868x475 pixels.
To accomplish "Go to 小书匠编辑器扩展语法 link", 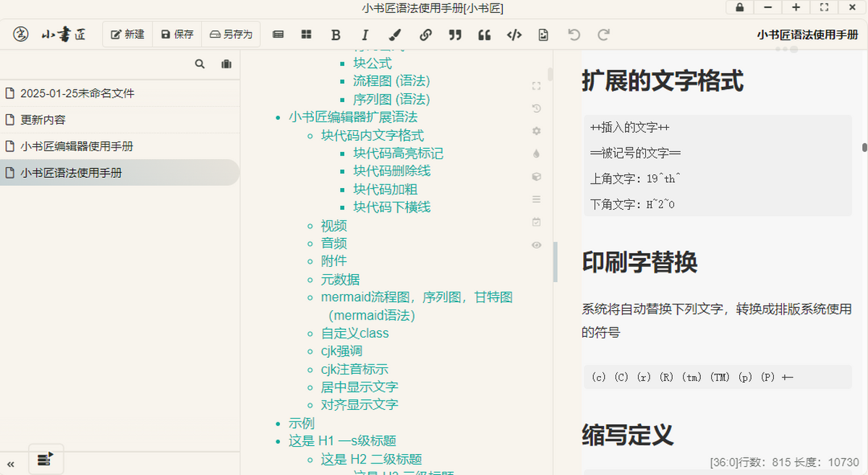I will click(353, 117).
